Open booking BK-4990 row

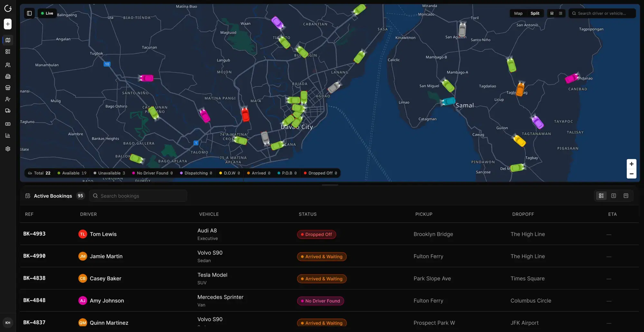[x=329, y=256]
